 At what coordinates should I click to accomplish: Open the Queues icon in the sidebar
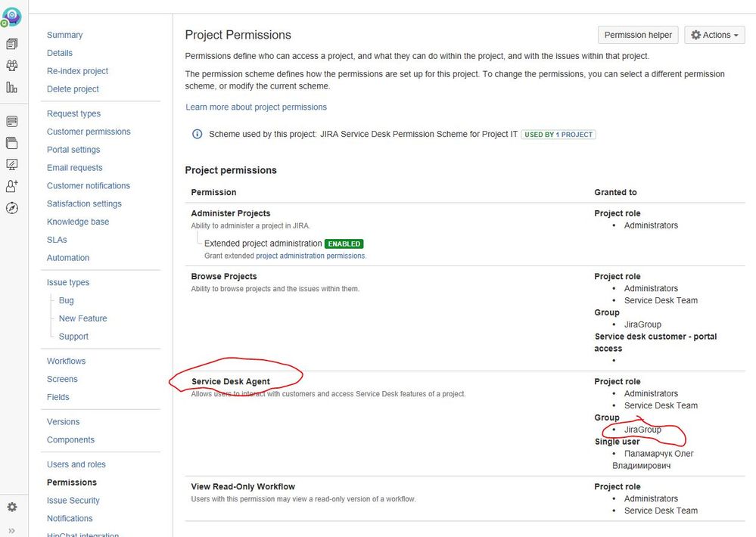point(12,45)
